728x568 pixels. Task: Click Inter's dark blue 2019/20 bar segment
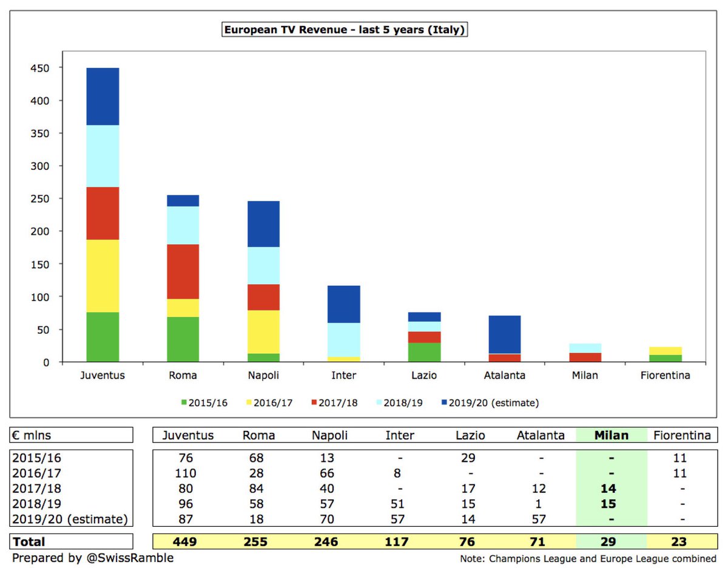343,304
